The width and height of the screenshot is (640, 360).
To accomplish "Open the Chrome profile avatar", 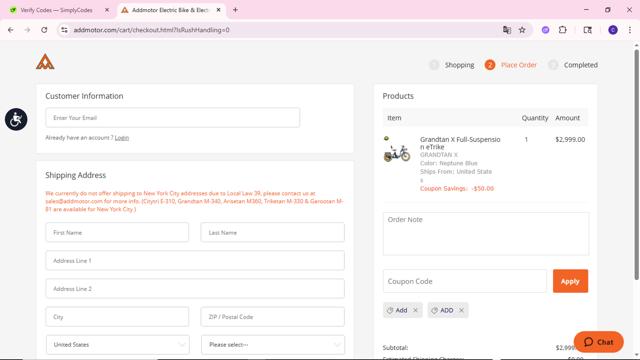I will 613,30.
